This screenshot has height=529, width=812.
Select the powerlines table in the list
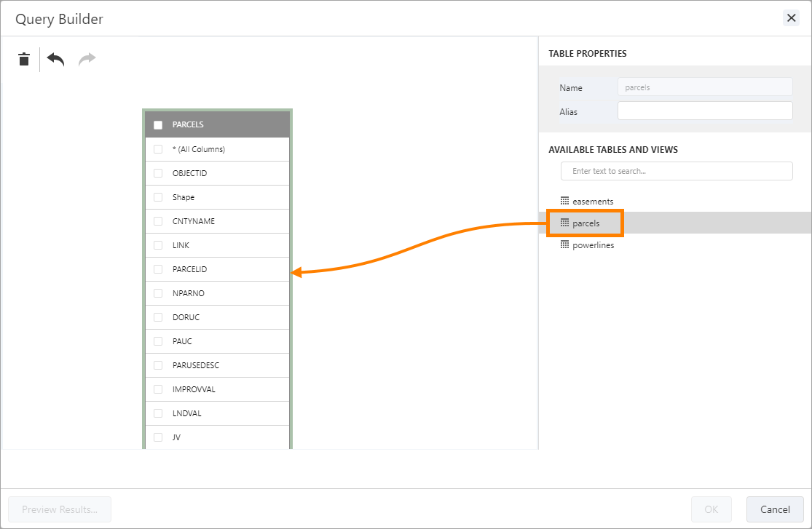pos(594,244)
